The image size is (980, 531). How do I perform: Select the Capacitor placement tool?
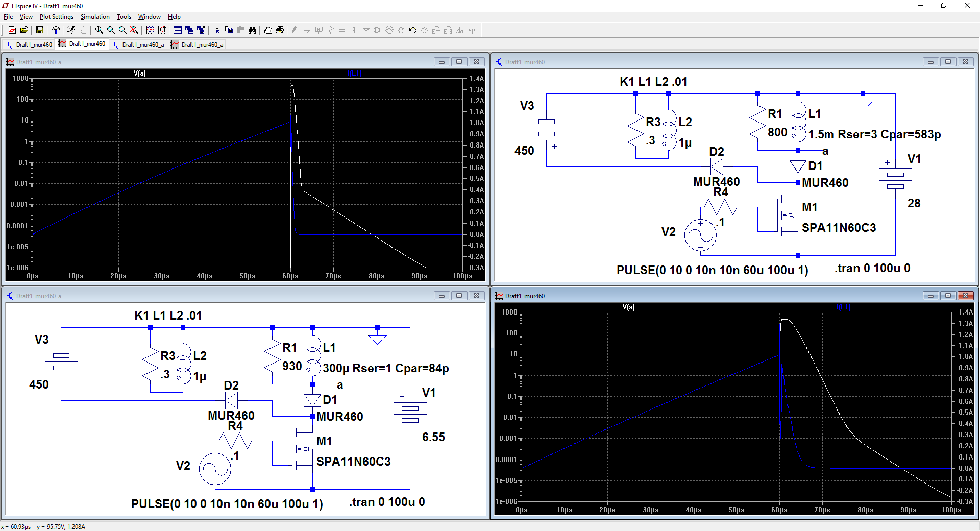[342, 30]
